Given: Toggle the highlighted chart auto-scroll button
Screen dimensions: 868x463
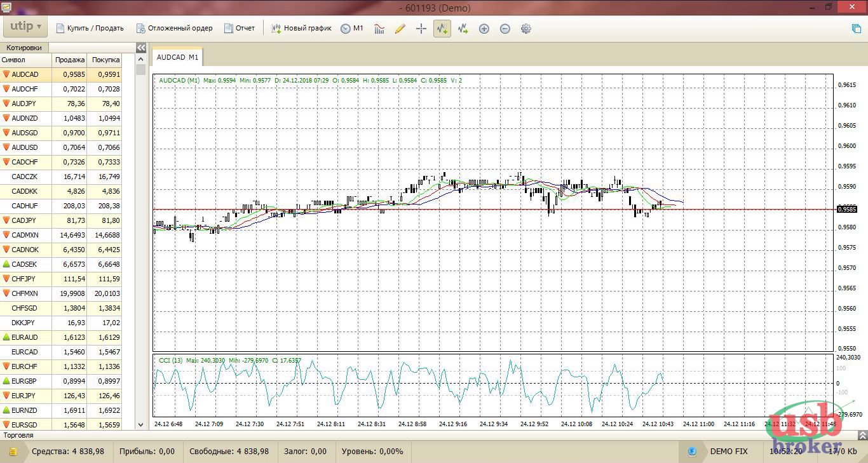Looking at the screenshot, I should coord(442,29).
